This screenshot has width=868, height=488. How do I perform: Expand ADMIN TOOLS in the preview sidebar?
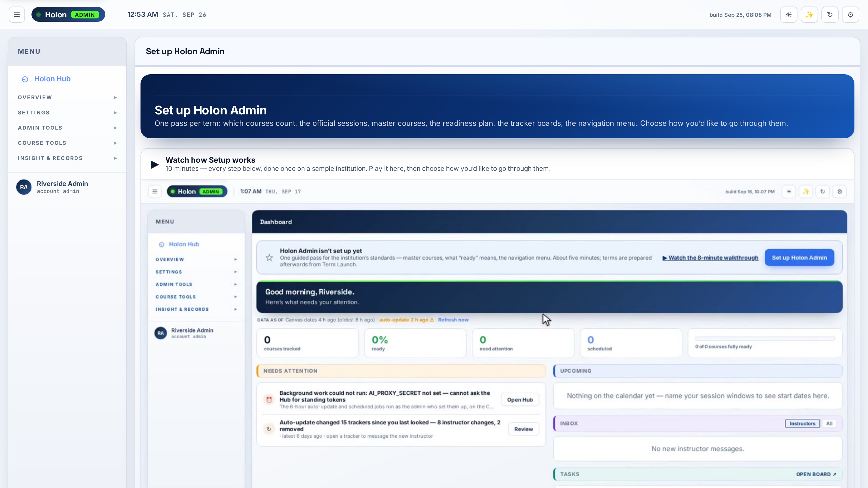tap(196, 284)
